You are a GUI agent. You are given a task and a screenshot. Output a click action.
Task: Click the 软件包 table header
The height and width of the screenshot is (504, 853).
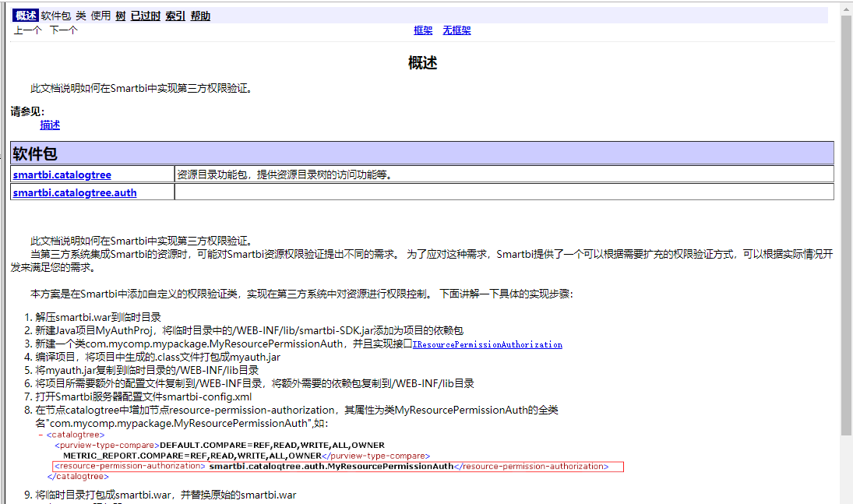point(421,153)
